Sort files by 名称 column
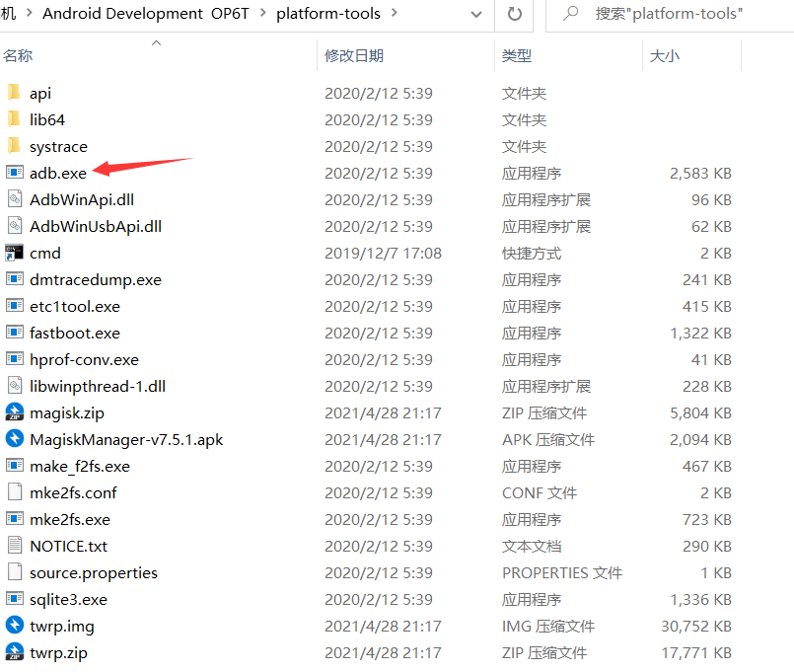794x672 pixels. [18, 55]
